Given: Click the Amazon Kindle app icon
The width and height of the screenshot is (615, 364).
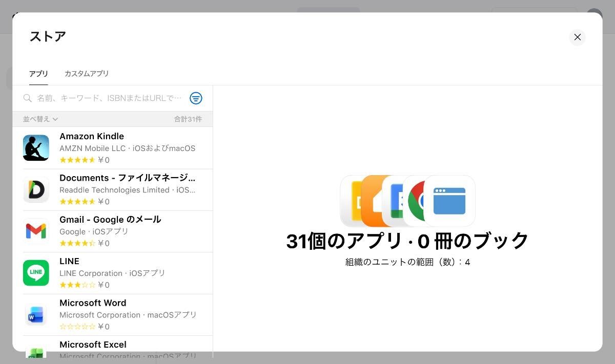Looking at the screenshot, I should pos(36,148).
